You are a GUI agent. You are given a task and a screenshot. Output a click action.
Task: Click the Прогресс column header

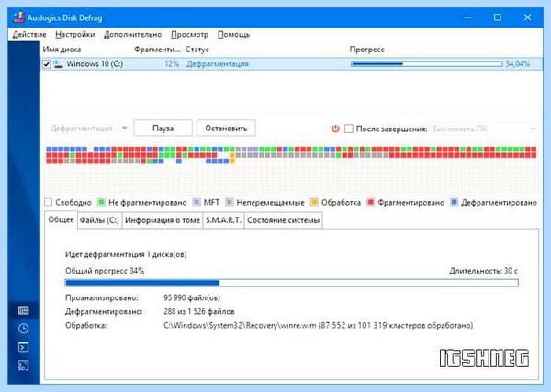coord(366,50)
